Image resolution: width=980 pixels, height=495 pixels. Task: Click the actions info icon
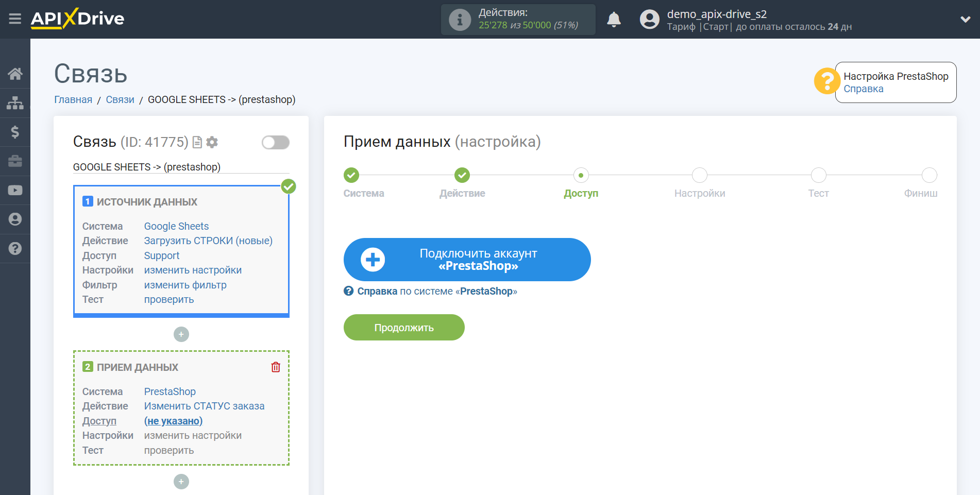tap(460, 20)
